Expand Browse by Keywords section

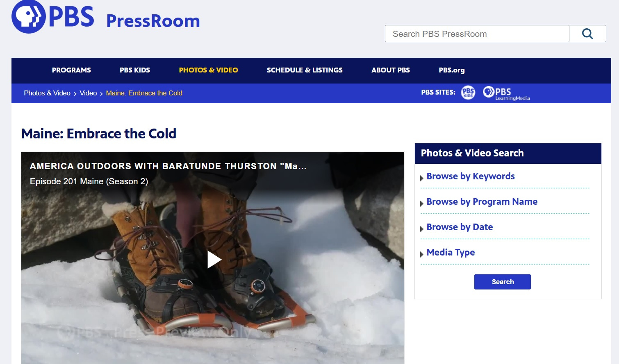pos(471,176)
